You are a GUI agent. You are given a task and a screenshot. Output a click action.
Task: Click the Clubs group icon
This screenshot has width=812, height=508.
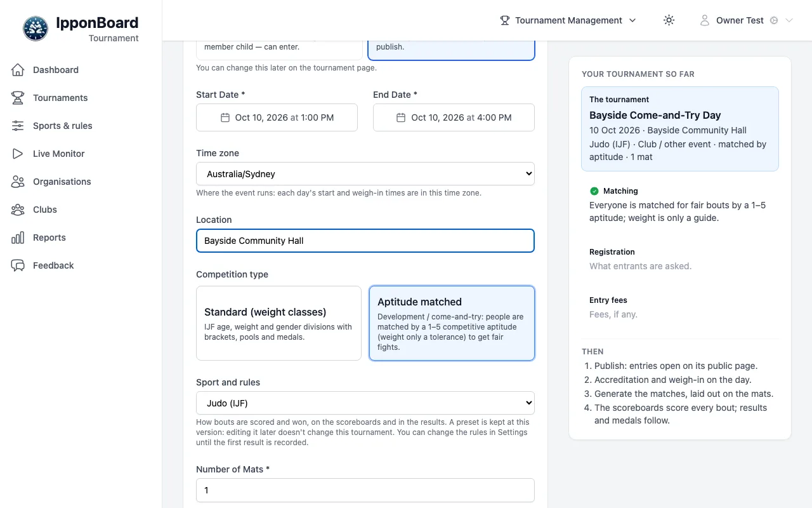[18, 210]
